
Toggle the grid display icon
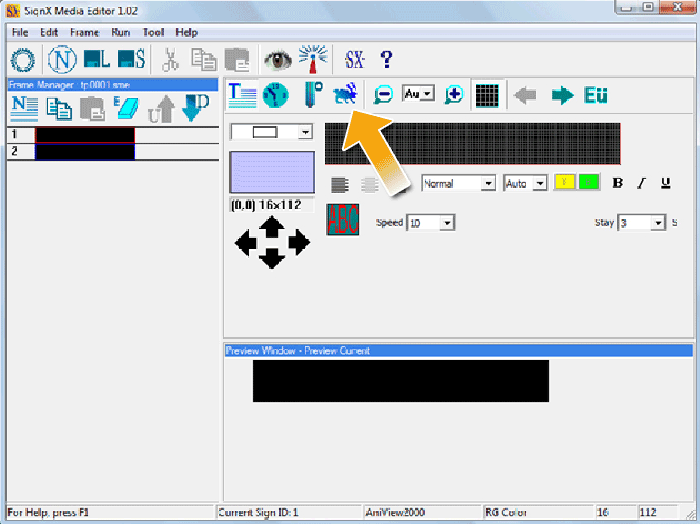(x=487, y=95)
